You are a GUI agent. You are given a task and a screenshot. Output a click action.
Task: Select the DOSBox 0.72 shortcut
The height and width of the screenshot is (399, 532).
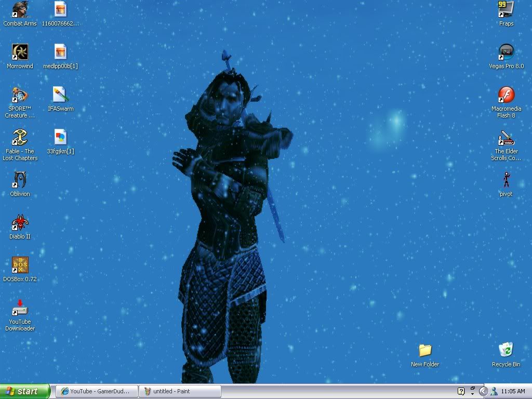pyautogui.click(x=20, y=270)
